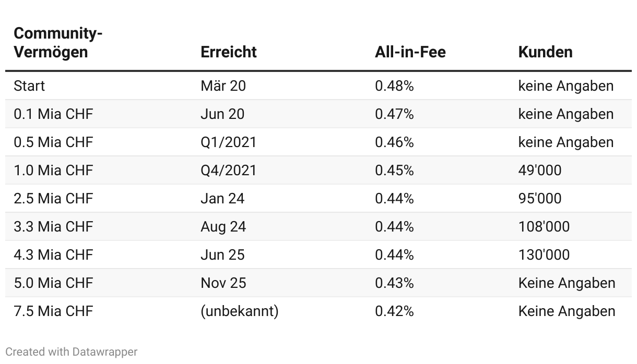The height and width of the screenshot is (364, 637).
Task: Select the Erreicht column header
Action: 229,52
